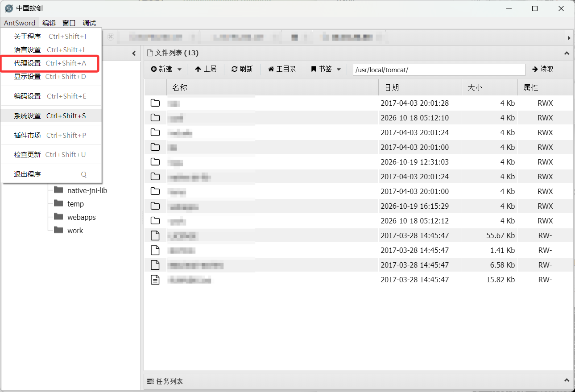Click file icon in the 55.67 Kb row
This screenshot has width=575, height=392.
coord(155,235)
